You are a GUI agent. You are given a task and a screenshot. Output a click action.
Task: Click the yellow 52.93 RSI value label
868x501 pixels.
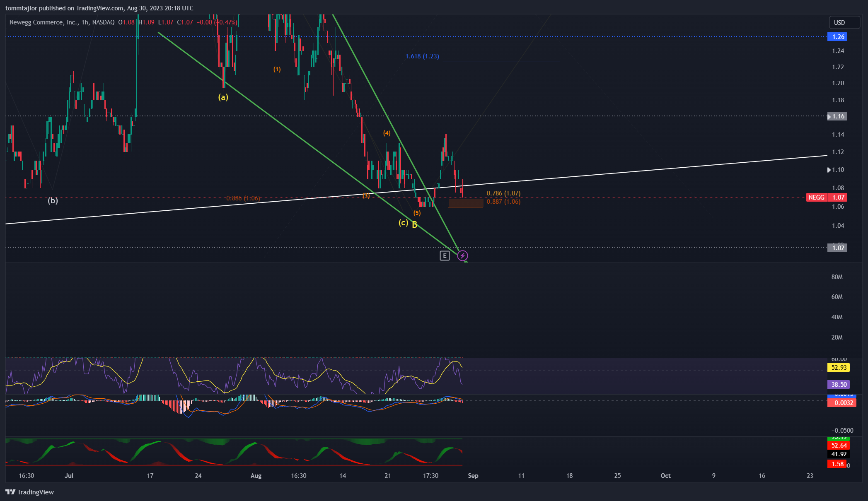(x=839, y=368)
